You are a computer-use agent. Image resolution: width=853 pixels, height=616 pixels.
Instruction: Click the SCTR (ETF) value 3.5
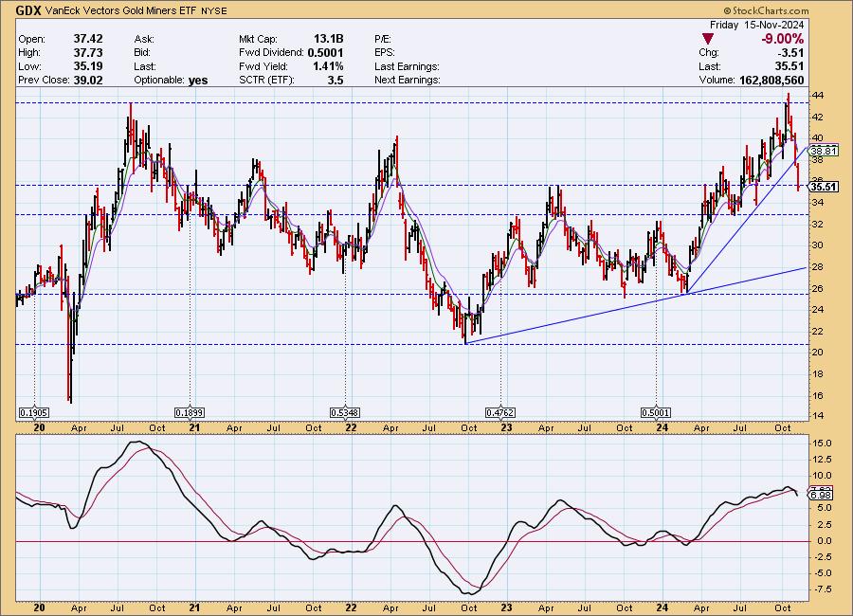pos(336,80)
